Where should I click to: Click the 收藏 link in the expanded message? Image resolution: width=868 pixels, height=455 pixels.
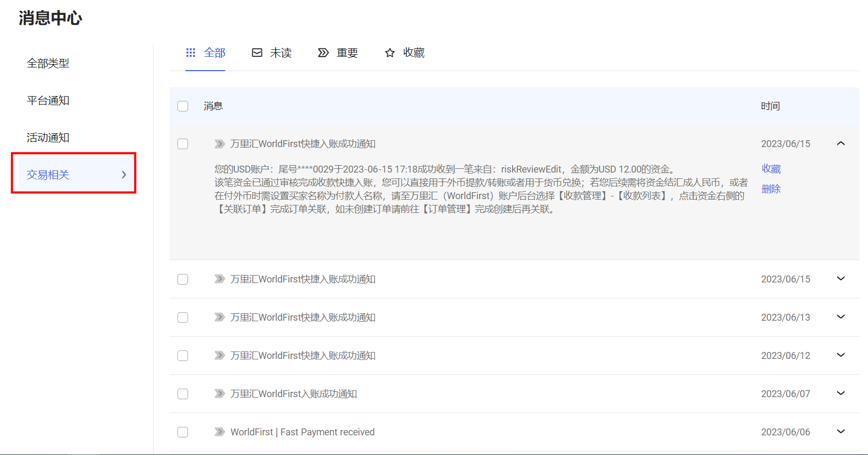771,169
